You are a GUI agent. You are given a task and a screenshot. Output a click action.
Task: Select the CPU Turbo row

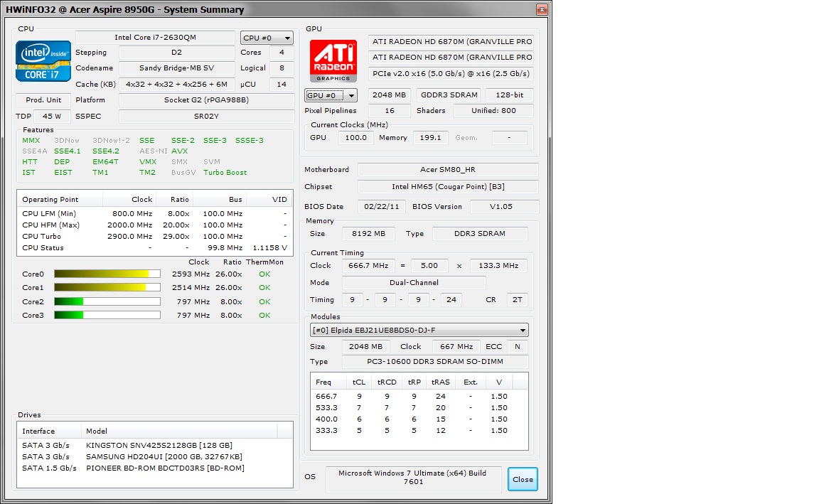click(x=154, y=237)
